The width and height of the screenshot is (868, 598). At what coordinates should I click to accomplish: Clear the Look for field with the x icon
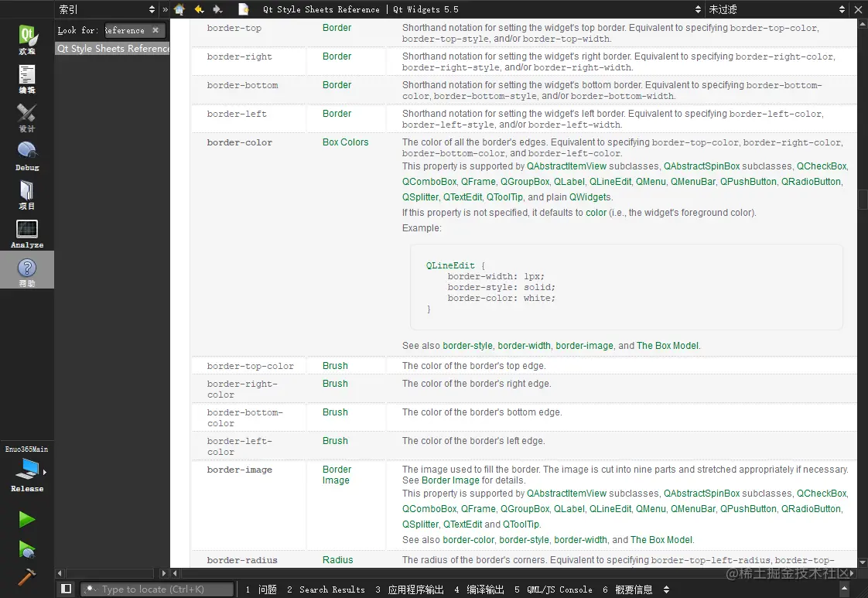pos(155,30)
